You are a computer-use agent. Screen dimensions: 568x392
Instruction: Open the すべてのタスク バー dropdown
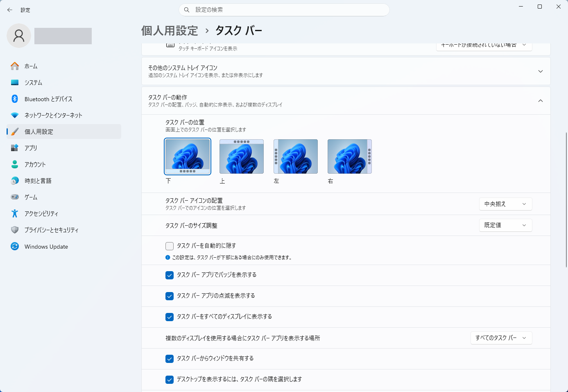coord(501,338)
